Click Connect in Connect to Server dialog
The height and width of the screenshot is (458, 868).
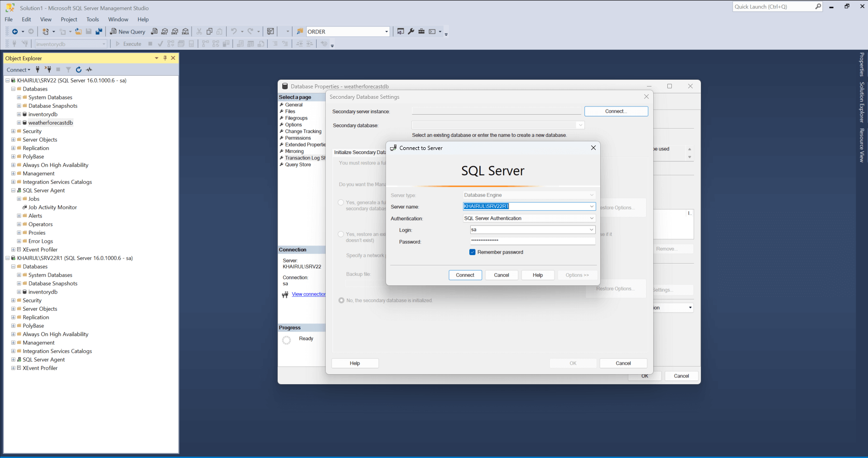coord(465,275)
